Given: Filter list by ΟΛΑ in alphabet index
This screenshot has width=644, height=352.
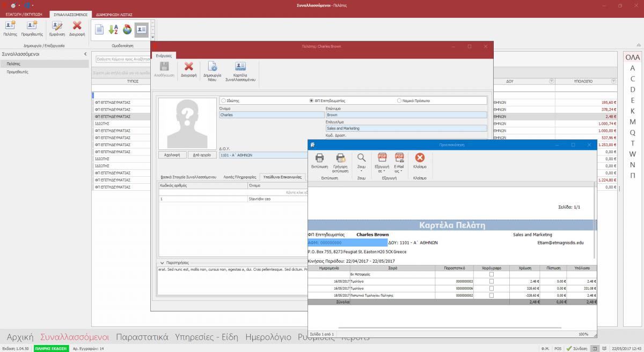Looking at the screenshot, I should point(633,58).
